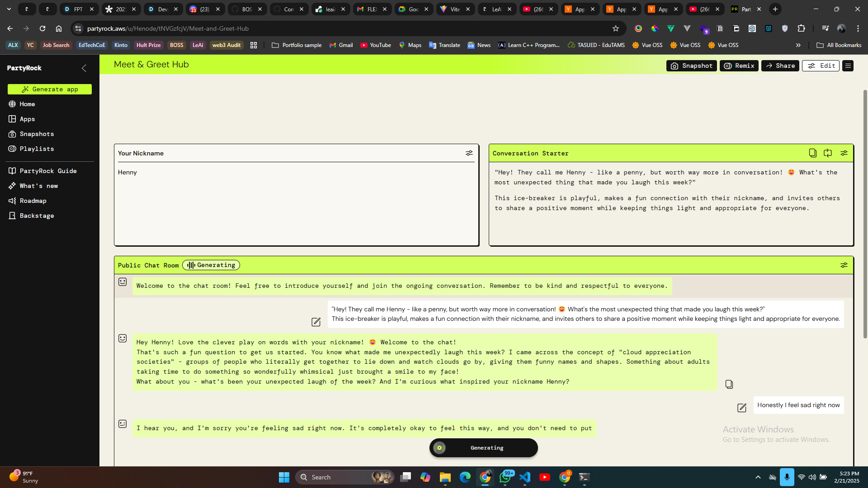This screenshot has height=488, width=868.
Task: Collapse the PartyRock sidebar
Action: (x=84, y=68)
